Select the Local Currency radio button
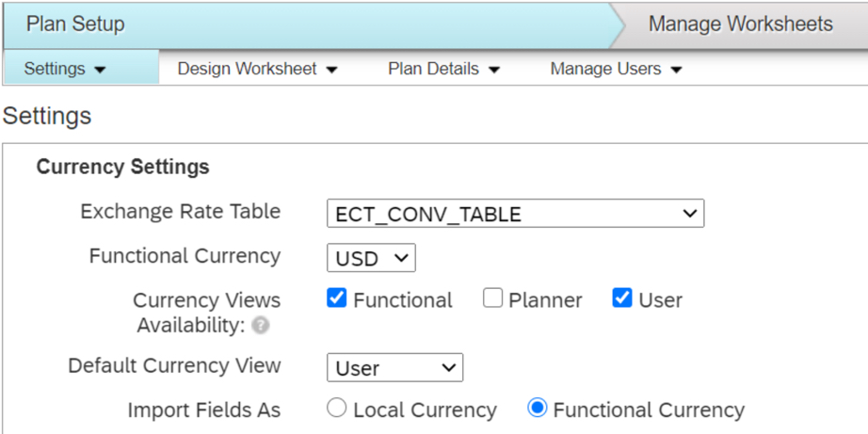 pos(336,409)
